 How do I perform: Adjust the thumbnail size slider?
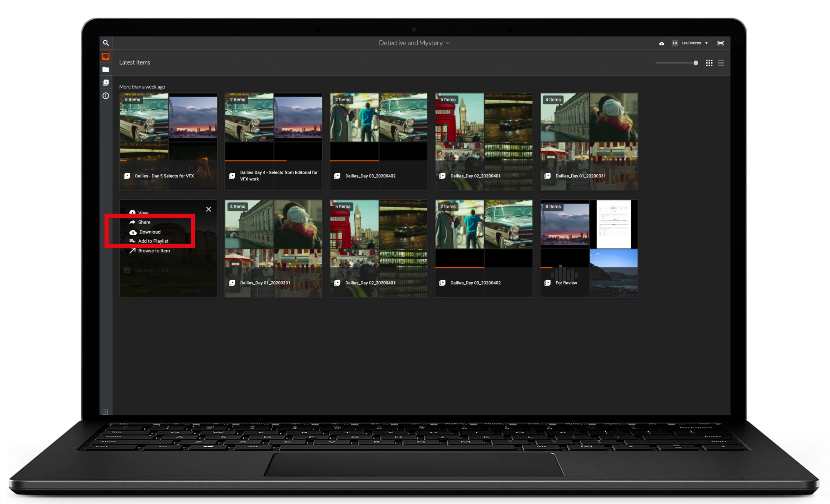(695, 63)
